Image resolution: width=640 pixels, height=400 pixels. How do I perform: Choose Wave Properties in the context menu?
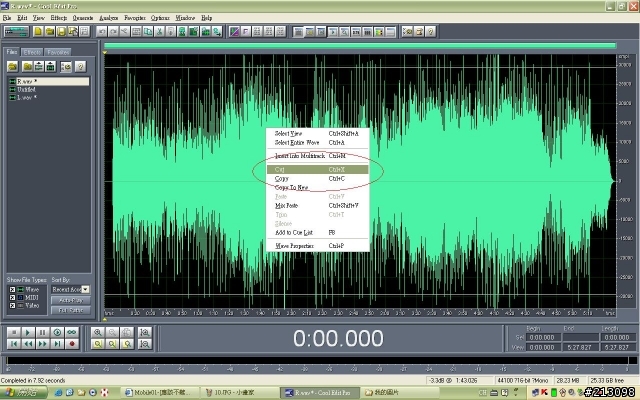pyautogui.click(x=318, y=246)
